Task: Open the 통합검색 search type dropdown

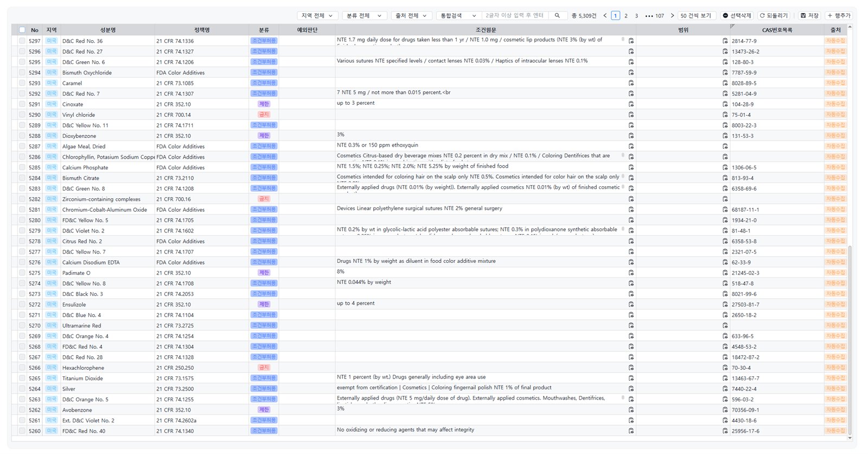Action: (458, 16)
